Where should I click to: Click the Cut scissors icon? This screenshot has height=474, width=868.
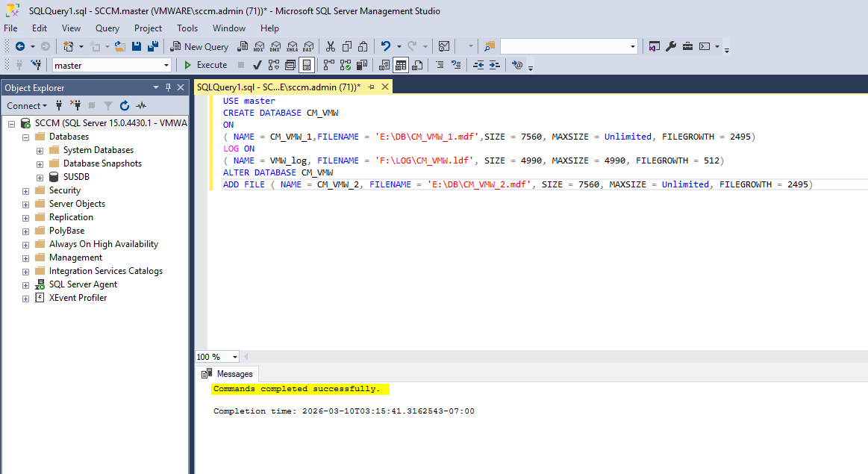coord(331,46)
